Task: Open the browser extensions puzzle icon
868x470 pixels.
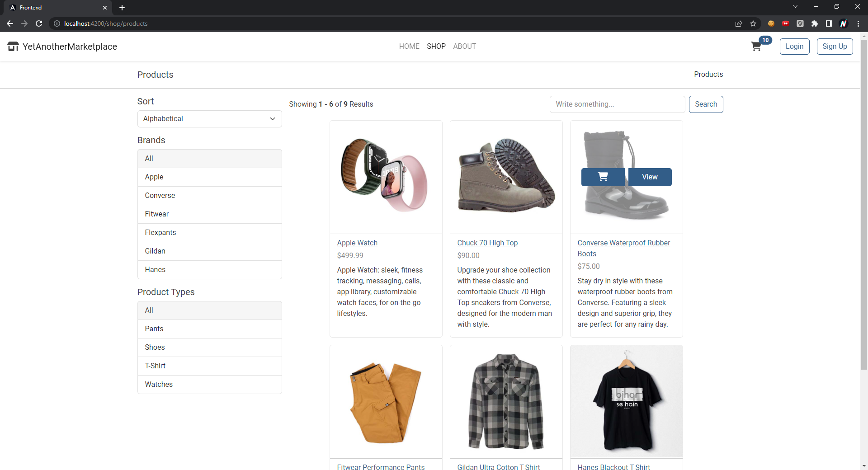Action: tap(815, 23)
